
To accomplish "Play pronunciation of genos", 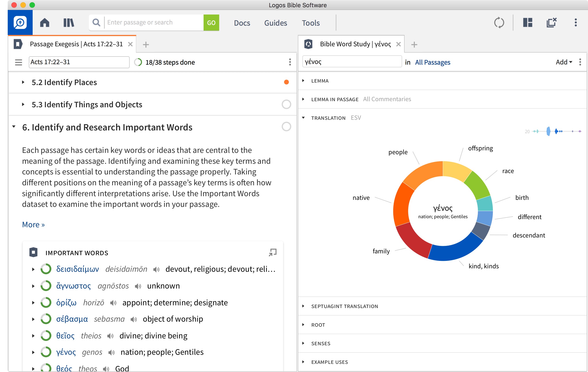I will pyautogui.click(x=111, y=352).
